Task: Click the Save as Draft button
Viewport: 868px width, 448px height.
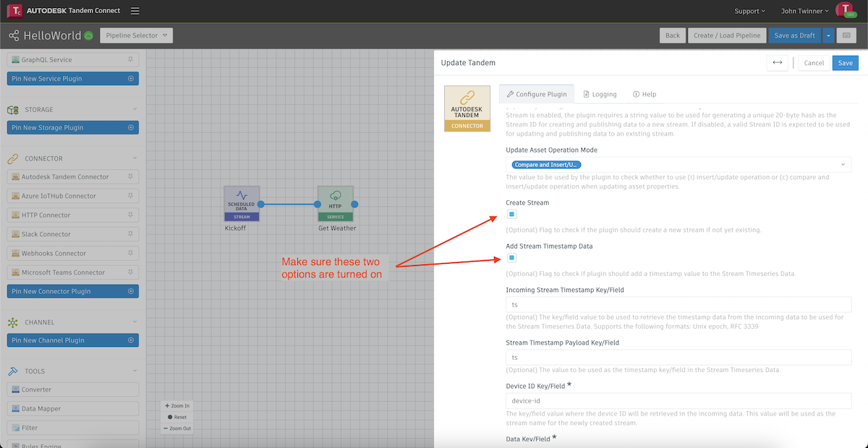Action: (794, 35)
